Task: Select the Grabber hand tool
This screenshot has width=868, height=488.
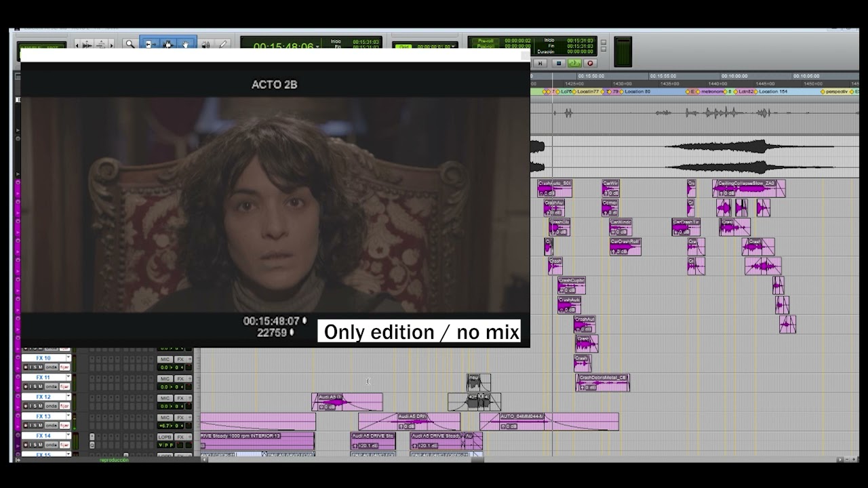Action: click(x=185, y=44)
